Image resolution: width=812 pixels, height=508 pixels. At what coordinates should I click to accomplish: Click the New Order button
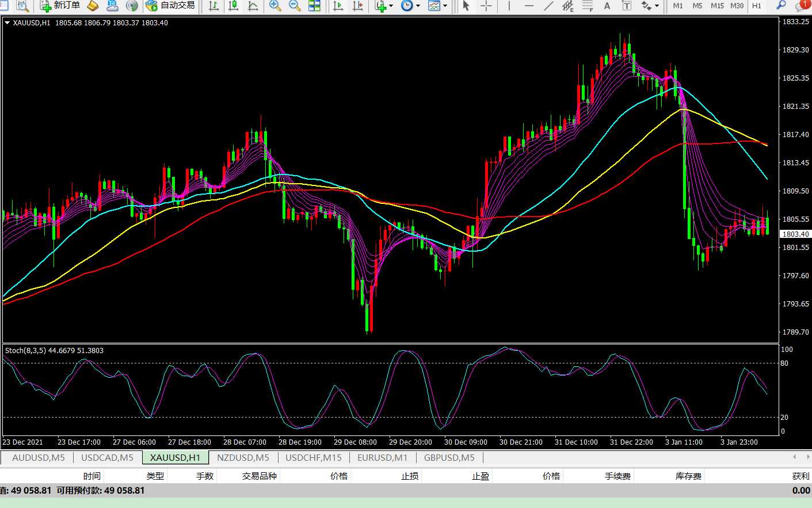tap(60, 6)
